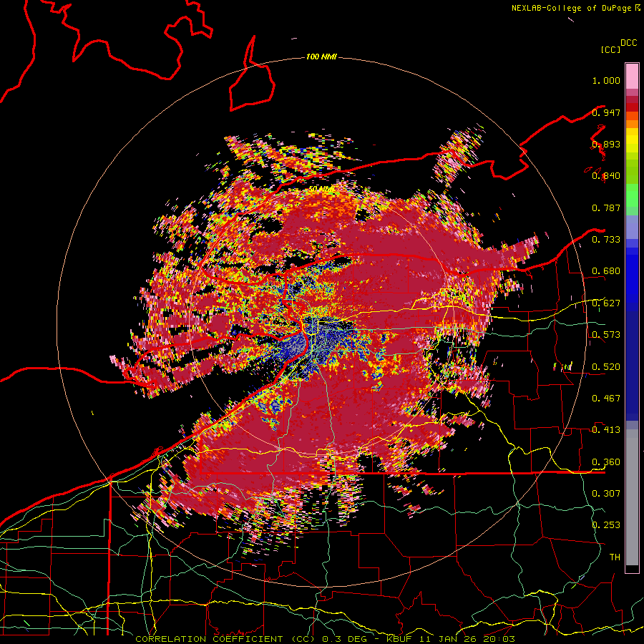This screenshot has width=644, height=644.
Task: Click the 50 NMI range ring label
Action: pos(321,189)
